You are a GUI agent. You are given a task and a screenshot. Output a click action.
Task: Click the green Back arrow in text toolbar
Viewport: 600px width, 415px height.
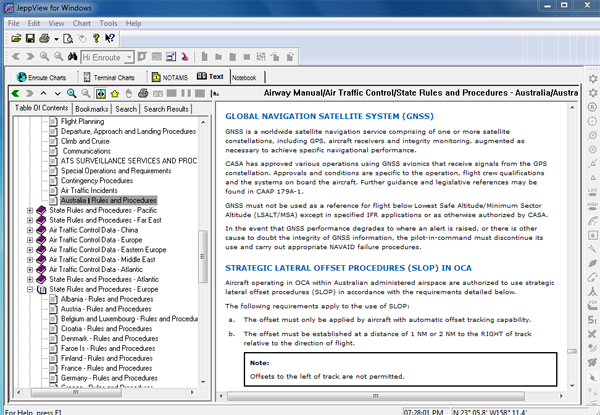click(16, 93)
